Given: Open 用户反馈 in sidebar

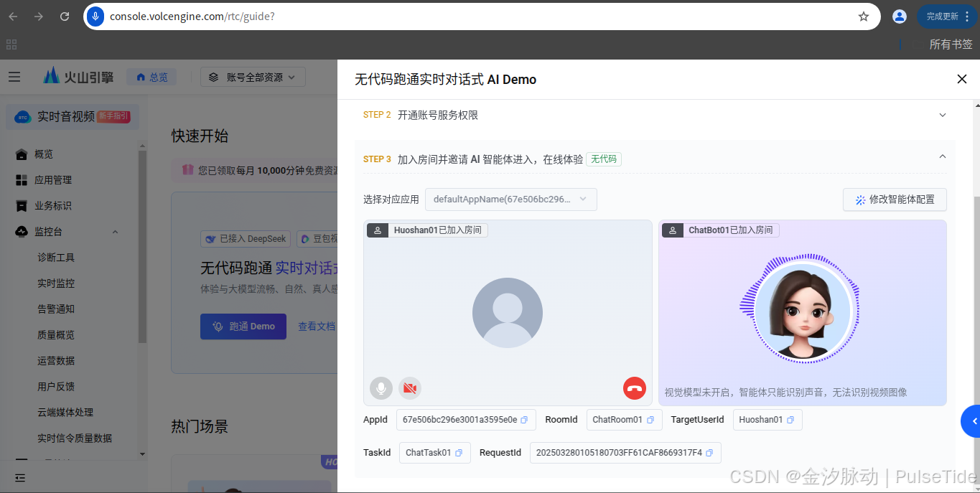Looking at the screenshot, I should 56,387.
